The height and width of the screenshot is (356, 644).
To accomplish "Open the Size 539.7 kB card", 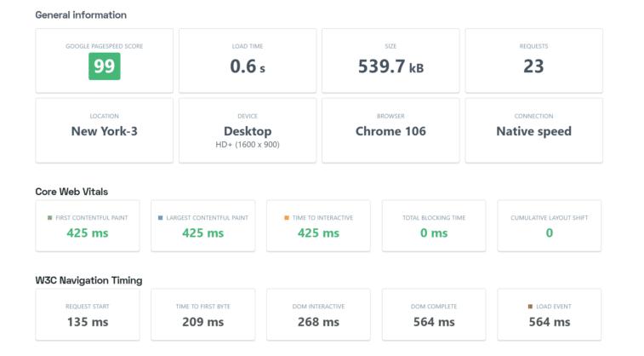I will (x=390, y=60).
